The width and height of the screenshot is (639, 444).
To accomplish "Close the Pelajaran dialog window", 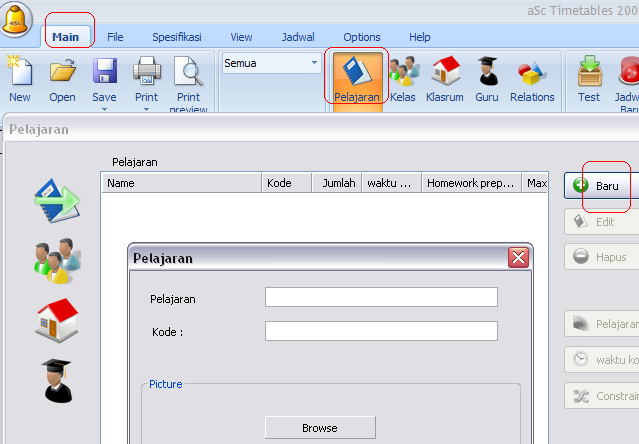I will coord(518,258).
